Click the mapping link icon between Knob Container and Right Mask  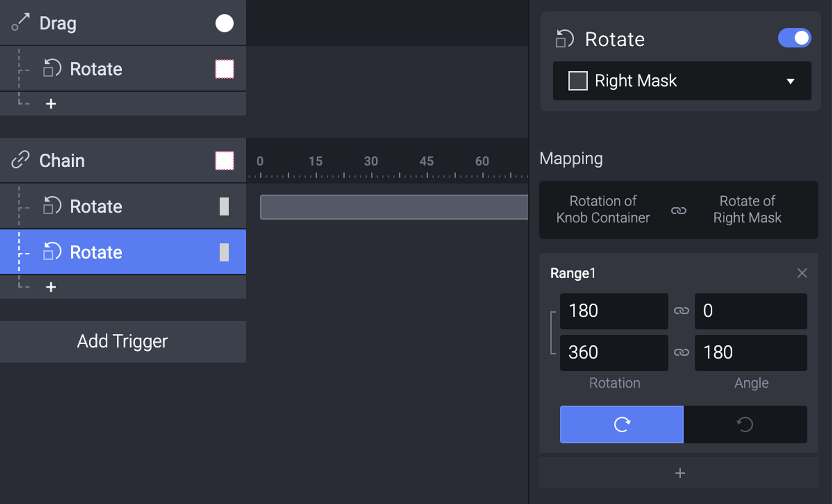click(x=679, y=210)
